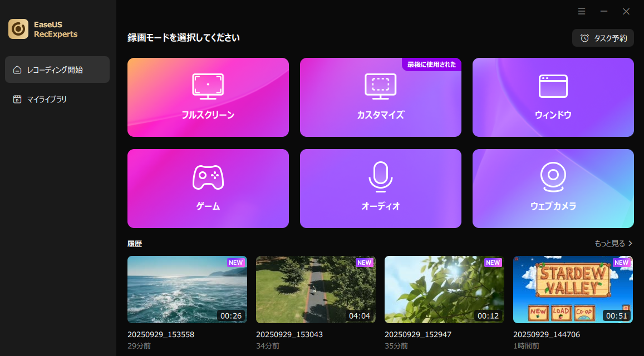Viewport: 644px width, 356px height.
Task: Select the ゲーム controller recording icon
Action: [x=208, y=177]
